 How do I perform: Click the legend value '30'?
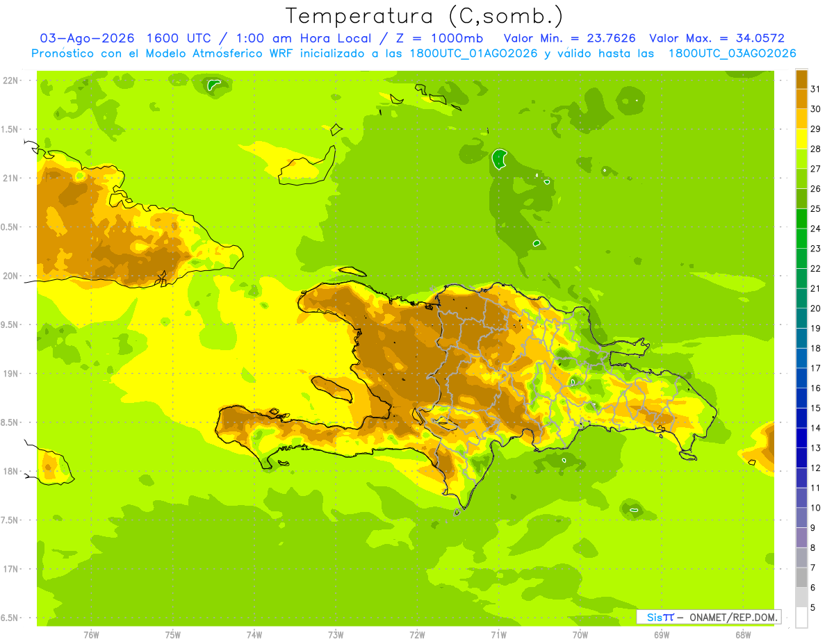tap(816, 109)
